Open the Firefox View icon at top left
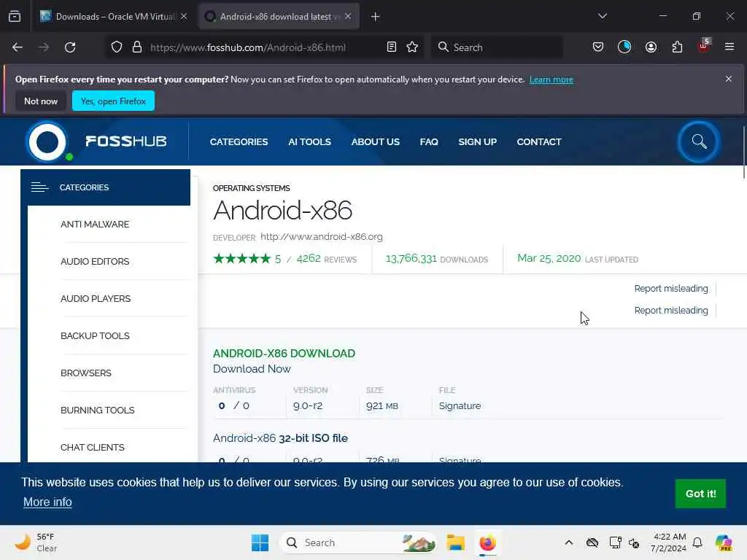The width and height of the screenshot is (747, 560). coord(15,17)
